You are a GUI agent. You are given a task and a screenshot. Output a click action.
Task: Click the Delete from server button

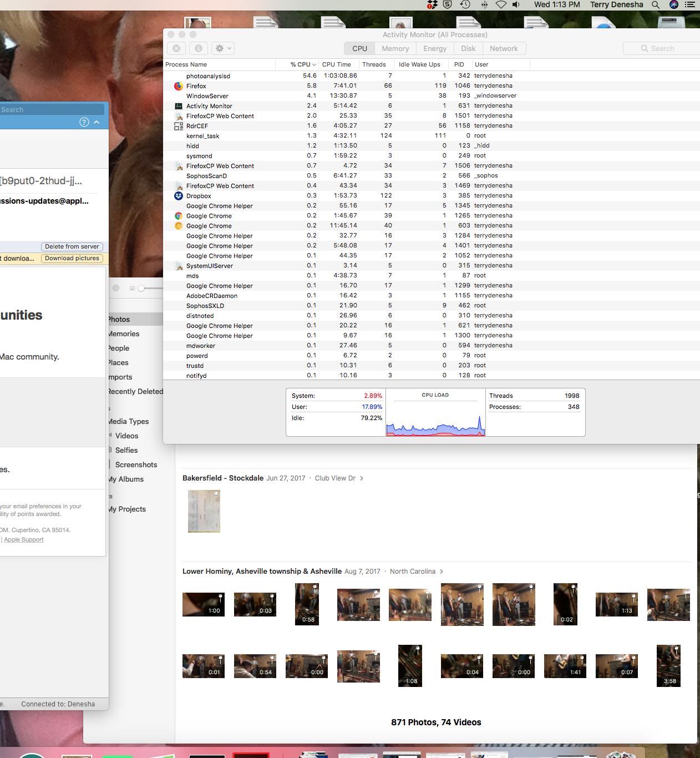(72, 246)
